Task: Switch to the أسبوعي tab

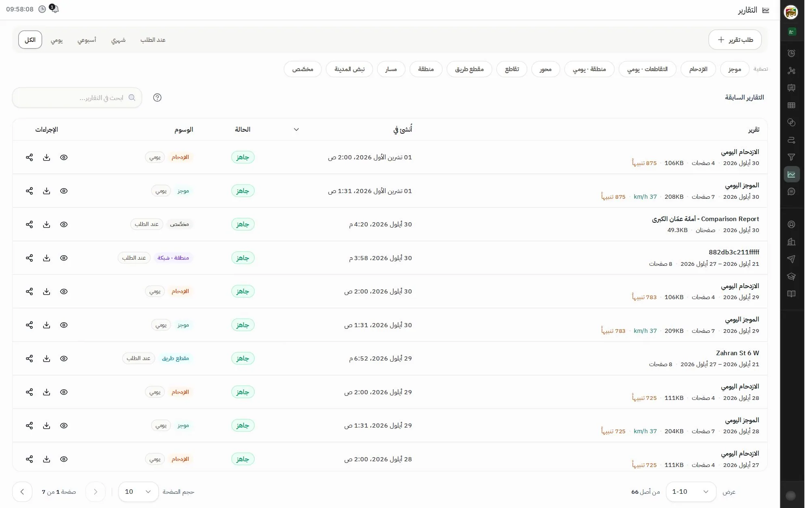Action: pos(87,40)
